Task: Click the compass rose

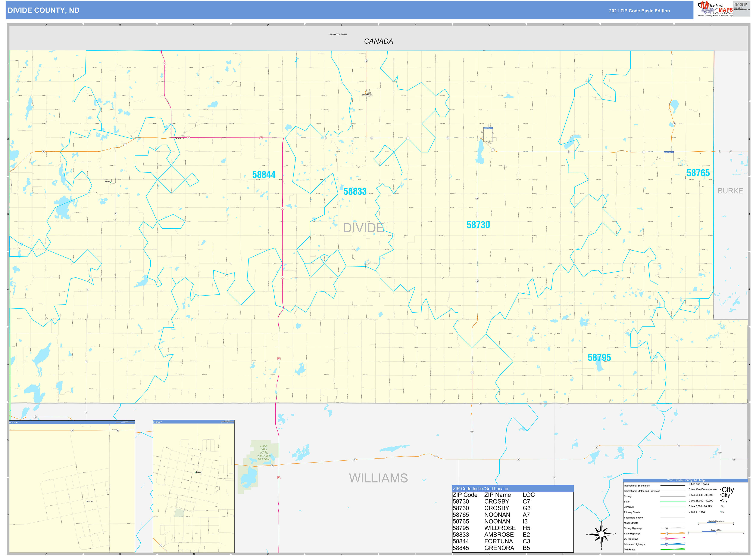Action: [601, 534]
